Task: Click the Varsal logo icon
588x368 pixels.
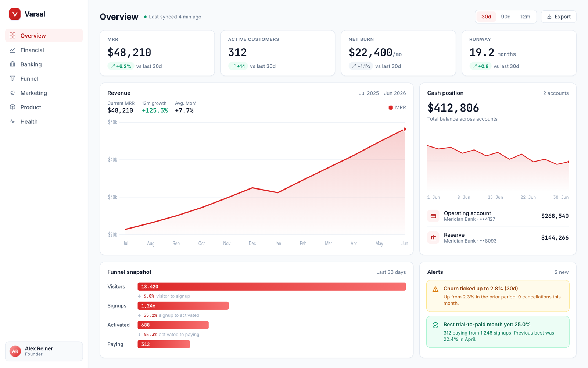Action: tap(15, 14)
